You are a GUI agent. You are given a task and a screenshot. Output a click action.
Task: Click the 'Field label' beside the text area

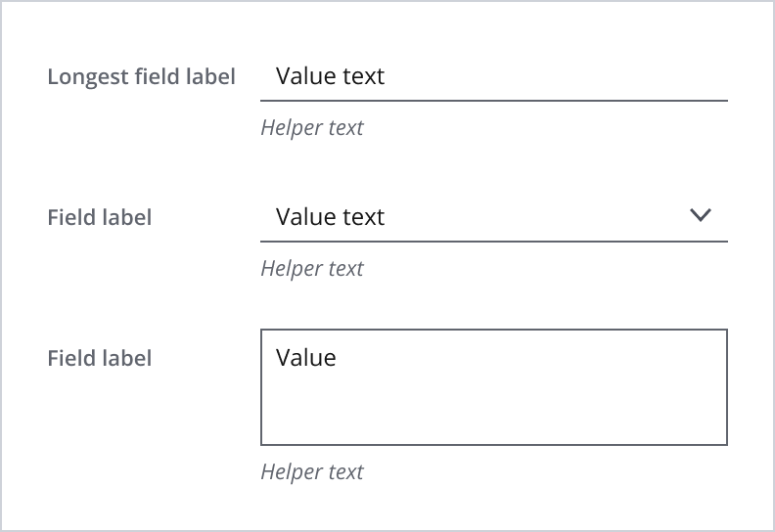tap(100, 358)
